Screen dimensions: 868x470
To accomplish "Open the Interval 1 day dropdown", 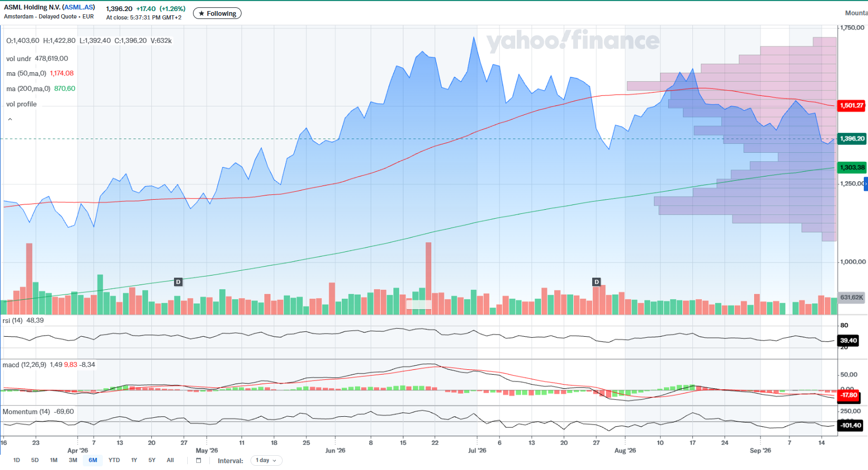I will tap(266, 461).
